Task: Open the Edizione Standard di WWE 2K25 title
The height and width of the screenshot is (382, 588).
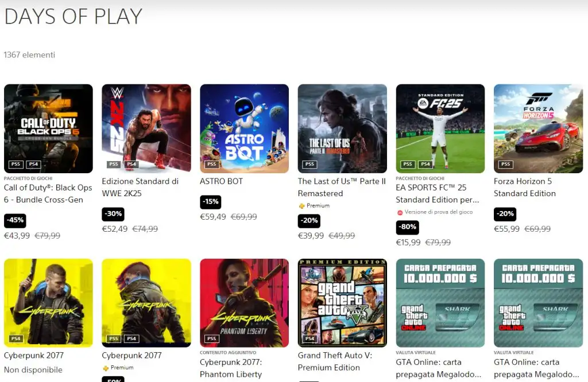Action: (x=140, y=187)
